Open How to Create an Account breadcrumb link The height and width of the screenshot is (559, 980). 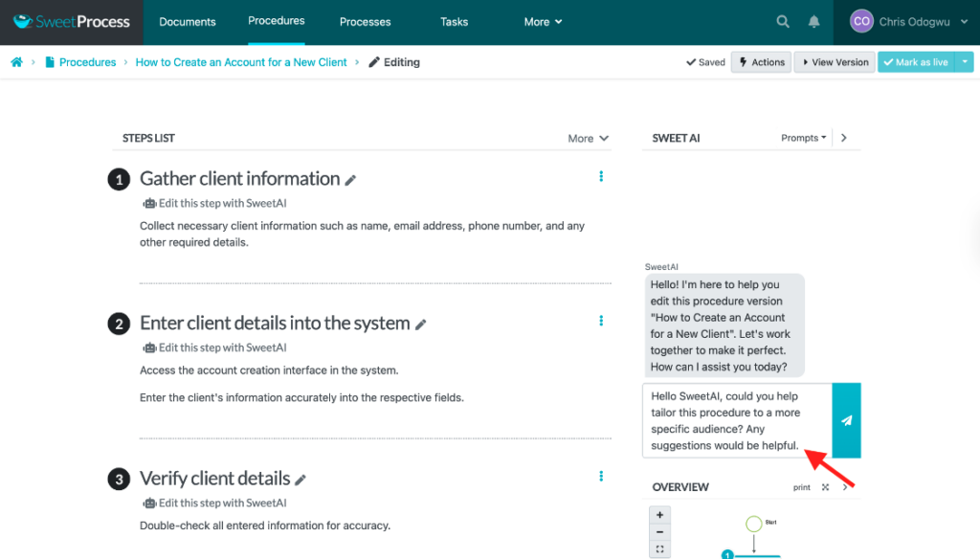pos(241,62)
